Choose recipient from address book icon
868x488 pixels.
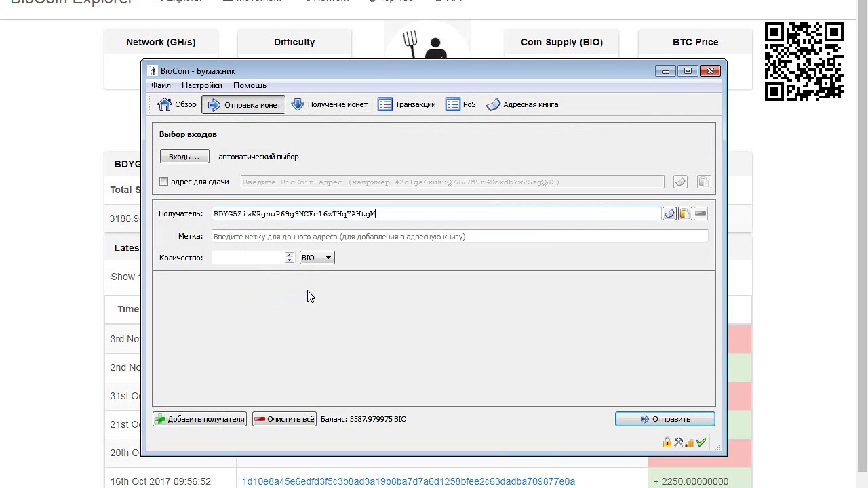[669, 213]
